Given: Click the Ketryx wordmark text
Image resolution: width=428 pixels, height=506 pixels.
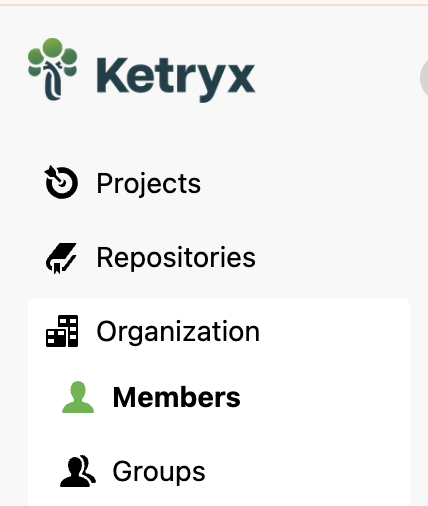Looking at the screenshot, I should (176, 79).
